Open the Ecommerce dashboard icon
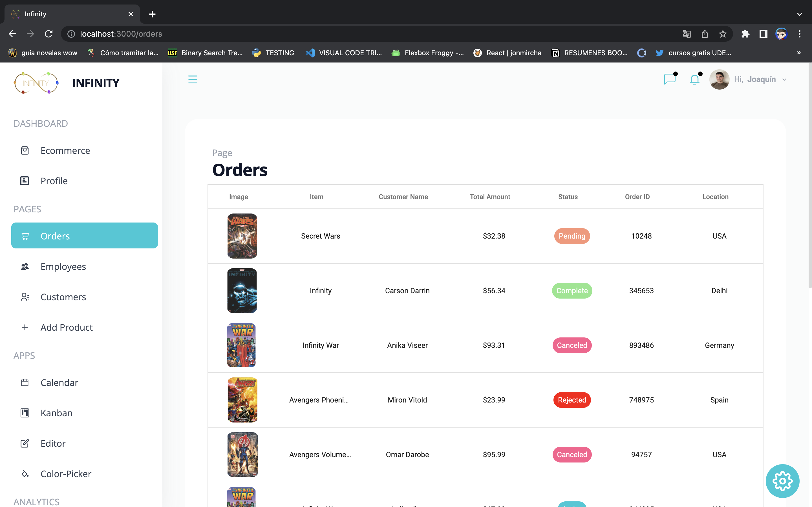The height and width of the screenshot is (507, 812). [25, 151]
